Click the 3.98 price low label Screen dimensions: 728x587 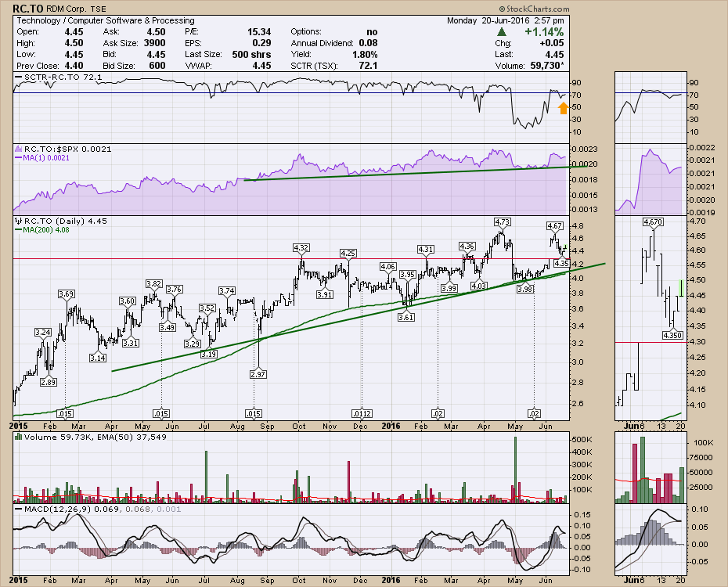pyautogui.click(x=524, y=289)
